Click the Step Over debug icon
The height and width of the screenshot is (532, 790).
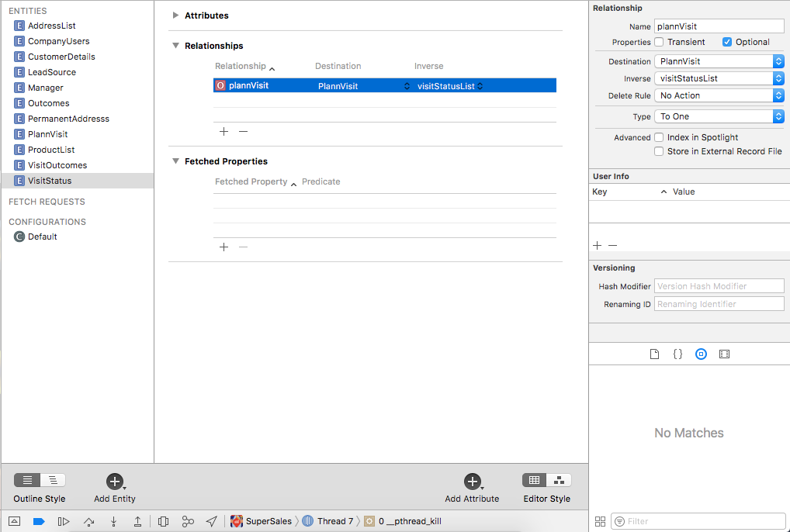88,521
